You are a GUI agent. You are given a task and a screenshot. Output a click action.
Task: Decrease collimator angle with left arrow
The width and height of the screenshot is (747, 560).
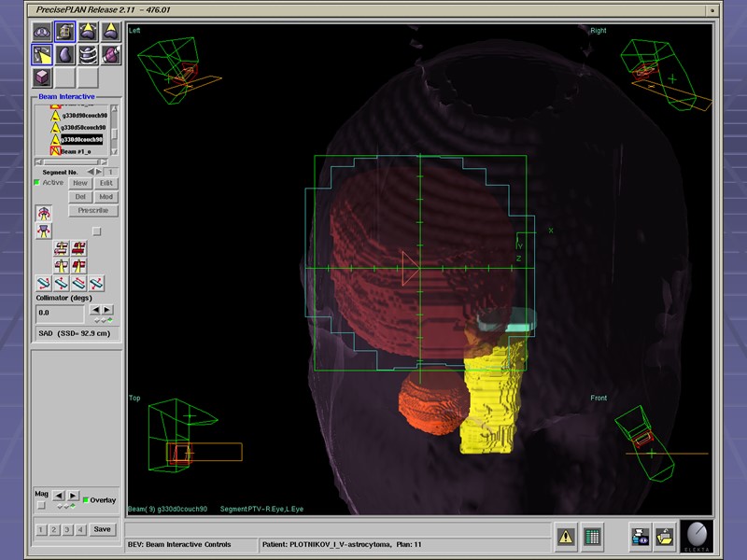96,310
